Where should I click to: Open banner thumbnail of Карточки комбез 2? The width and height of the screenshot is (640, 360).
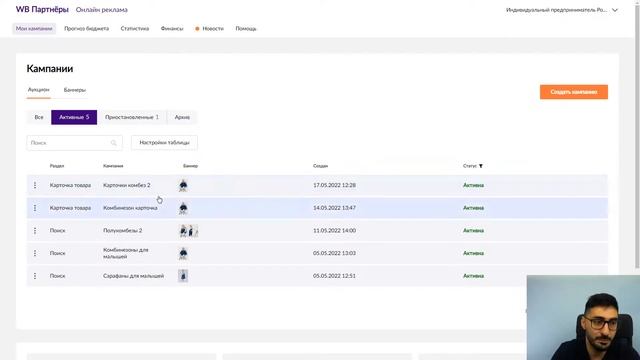coord(183,185)
